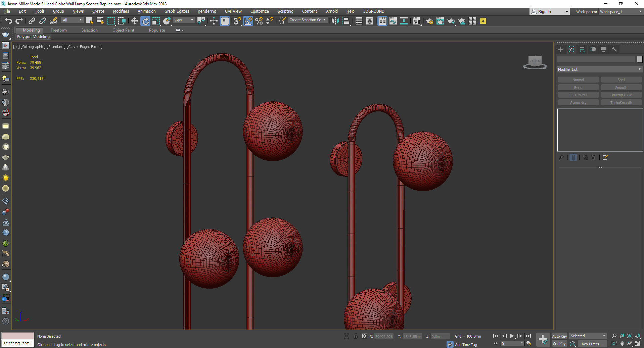Open the Graph Editors menu
644x348 pixels.
(x=177, y=11)
